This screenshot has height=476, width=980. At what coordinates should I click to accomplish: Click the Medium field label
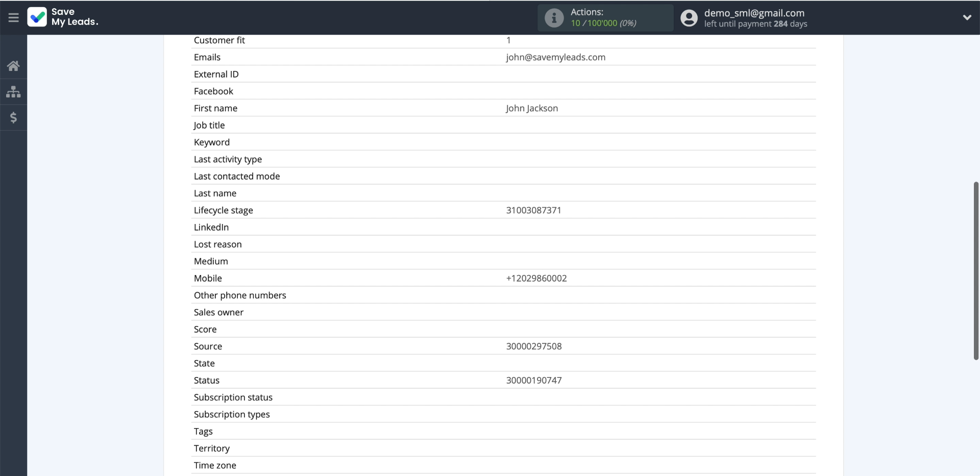coord(211,261)
